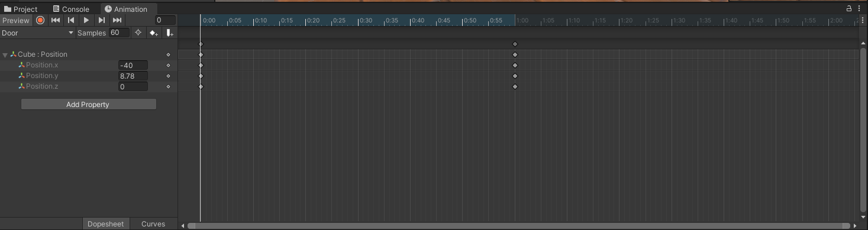The width and height of the screenshot is (868, 230).
Task: Select Position.x keyframe at 1:00
Action: [515, 65]
